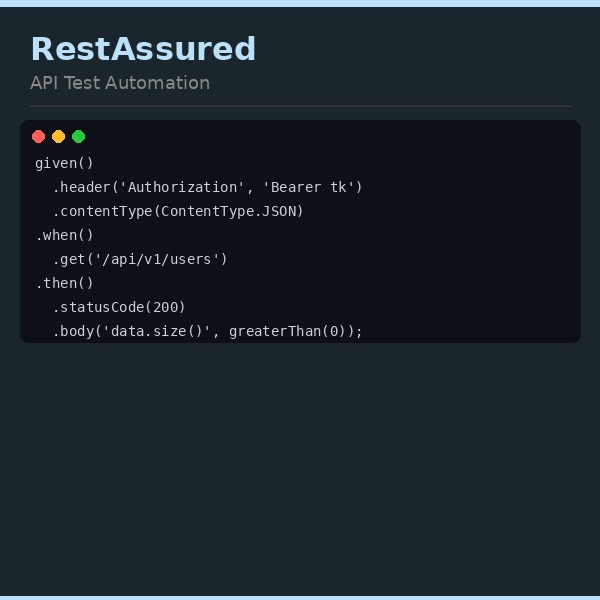Click the RestAssured heading

(x=143, y=49)
